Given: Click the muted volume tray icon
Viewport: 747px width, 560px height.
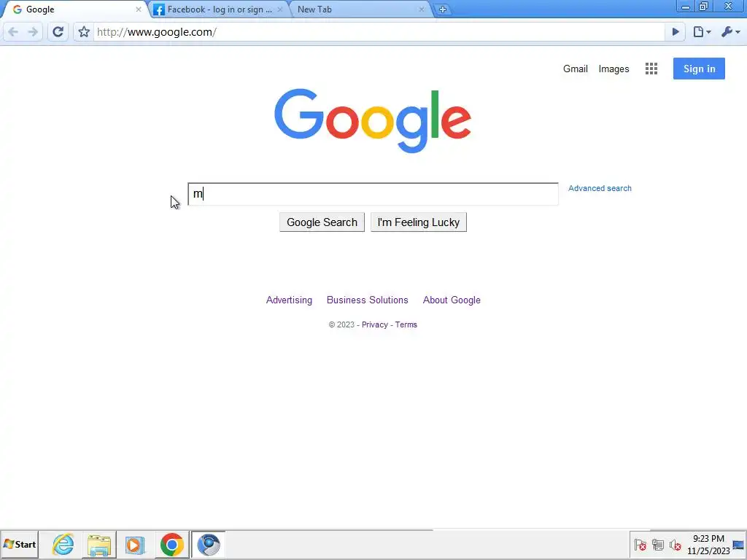Looking at the screenshot, I should (675, 545).
